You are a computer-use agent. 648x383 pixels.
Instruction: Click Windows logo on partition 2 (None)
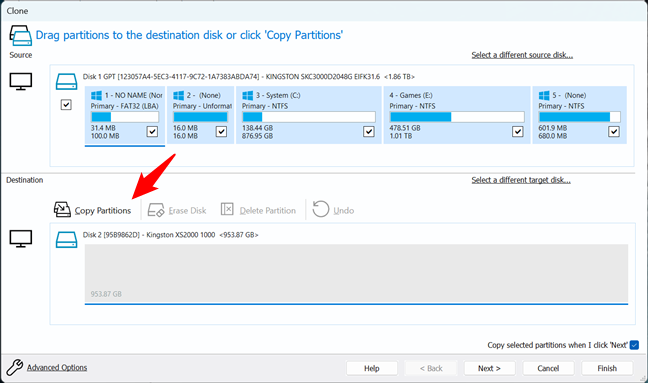coord(179,95)
